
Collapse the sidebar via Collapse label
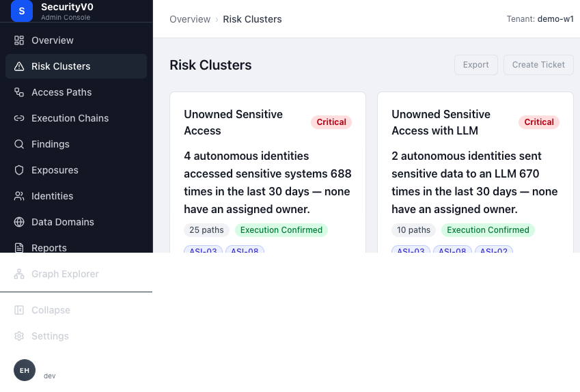click(x=51, y=310)
